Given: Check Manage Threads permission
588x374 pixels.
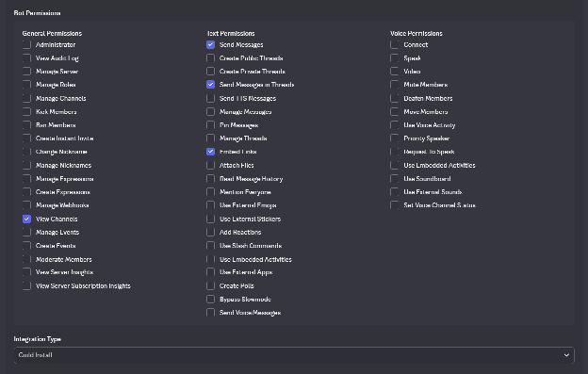Looking at the screenshot, I should [x=210, y=138].
